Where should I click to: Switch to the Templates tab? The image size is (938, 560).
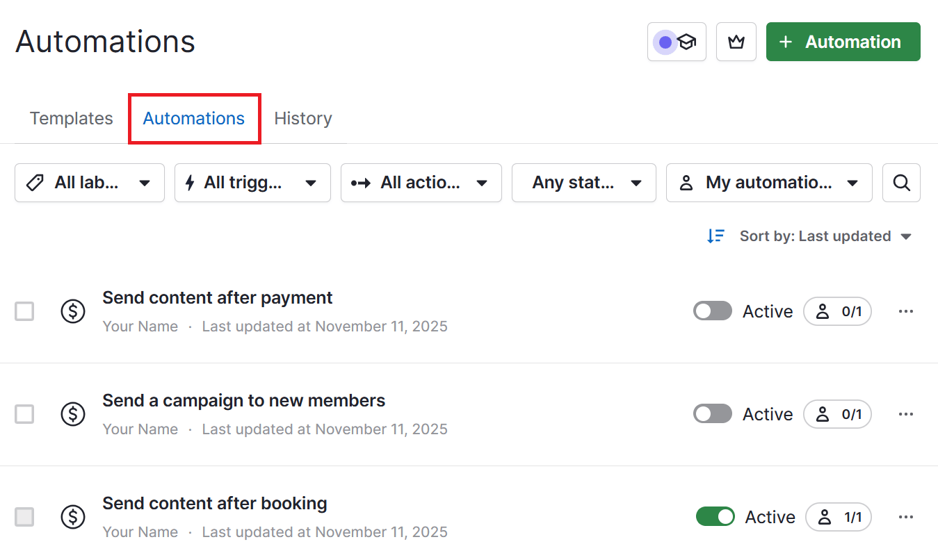(71, 118)
